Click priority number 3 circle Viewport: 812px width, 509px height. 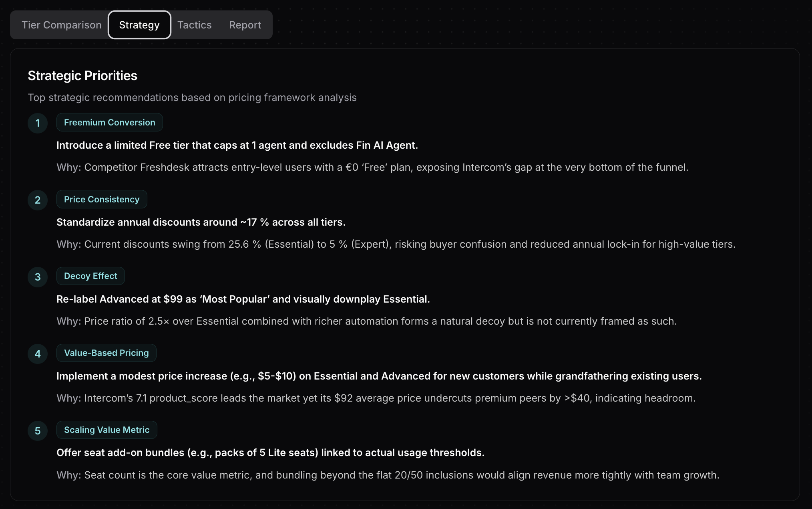(x=37, y=277)
